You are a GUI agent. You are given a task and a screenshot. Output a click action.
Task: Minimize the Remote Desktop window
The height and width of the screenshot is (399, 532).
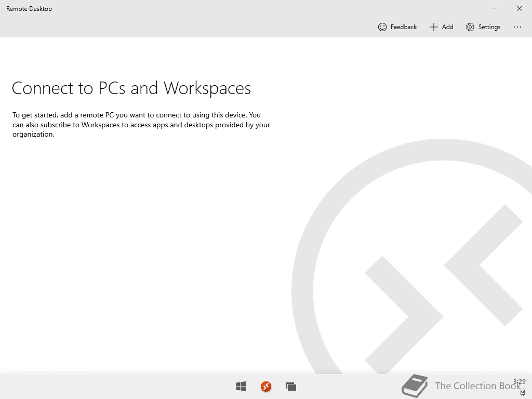495,8
